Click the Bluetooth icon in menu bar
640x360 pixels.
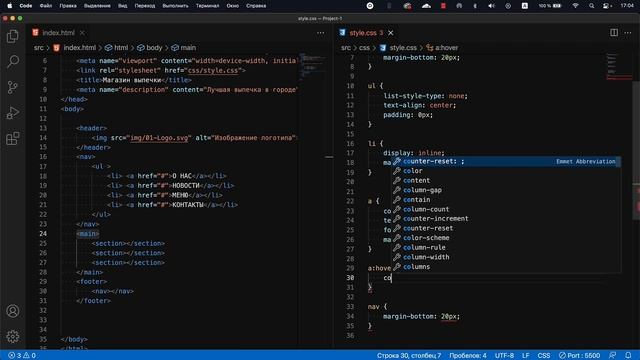tap(475, 6)
